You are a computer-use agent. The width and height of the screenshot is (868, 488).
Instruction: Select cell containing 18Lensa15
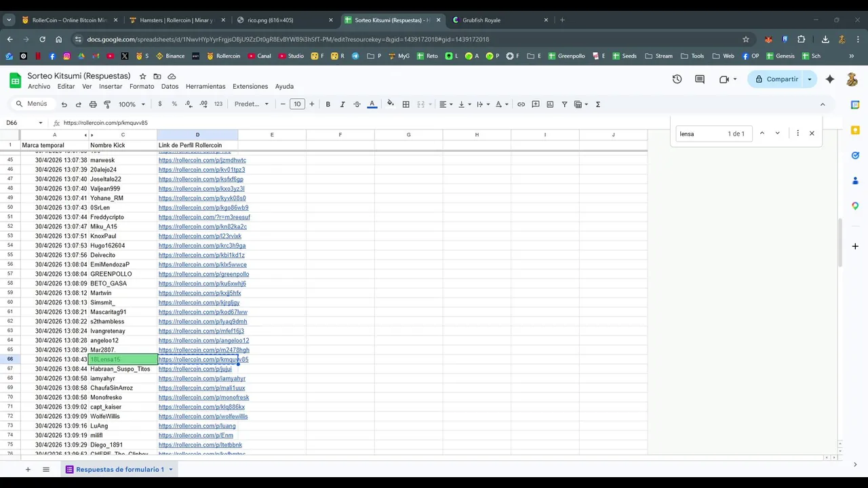point(123,359)
